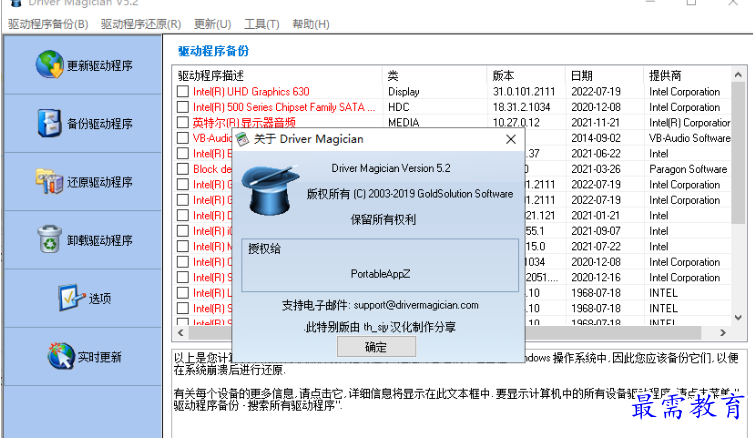Click the Driver Magician Version 5.2 text

[x=391, y=168]
